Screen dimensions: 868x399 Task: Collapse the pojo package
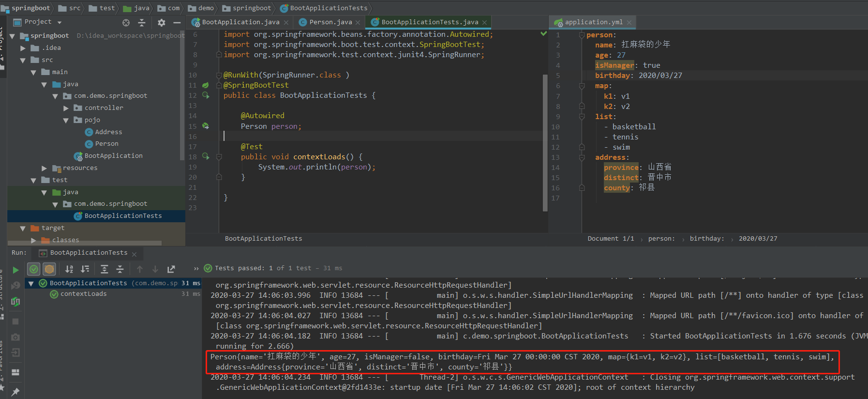click(x=66, y=120)
